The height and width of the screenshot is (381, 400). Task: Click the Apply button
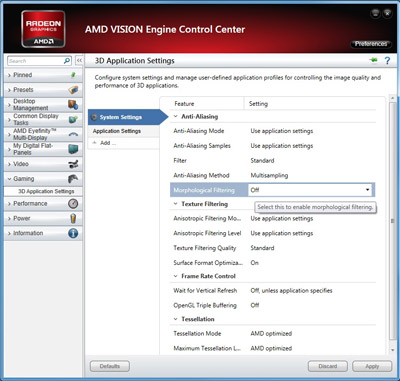click(x=372, y=366)
